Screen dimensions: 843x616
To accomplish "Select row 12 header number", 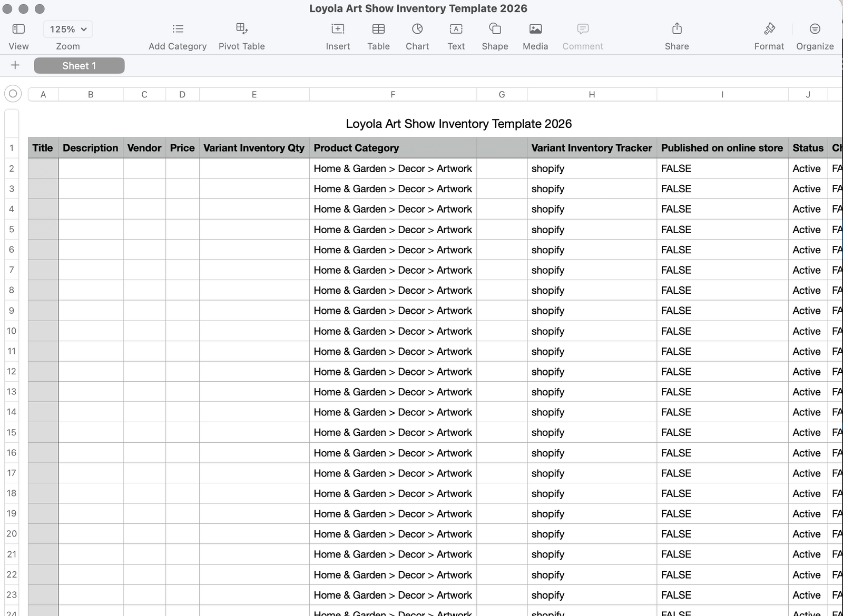I will click(x=12, y=372).
